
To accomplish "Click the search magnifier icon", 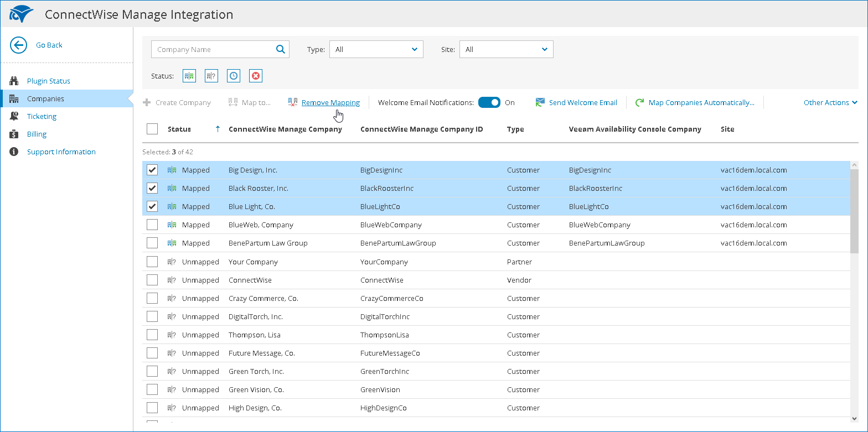I will point(281,49).
